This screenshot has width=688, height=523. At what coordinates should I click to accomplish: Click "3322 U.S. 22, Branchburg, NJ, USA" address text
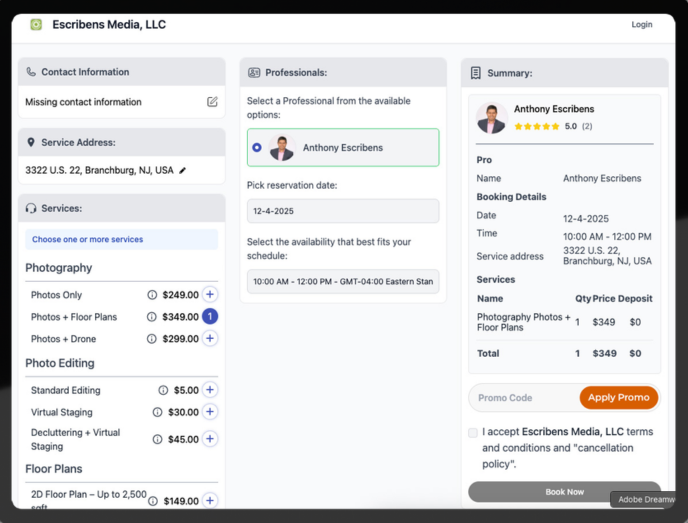(x=99, y=170)
